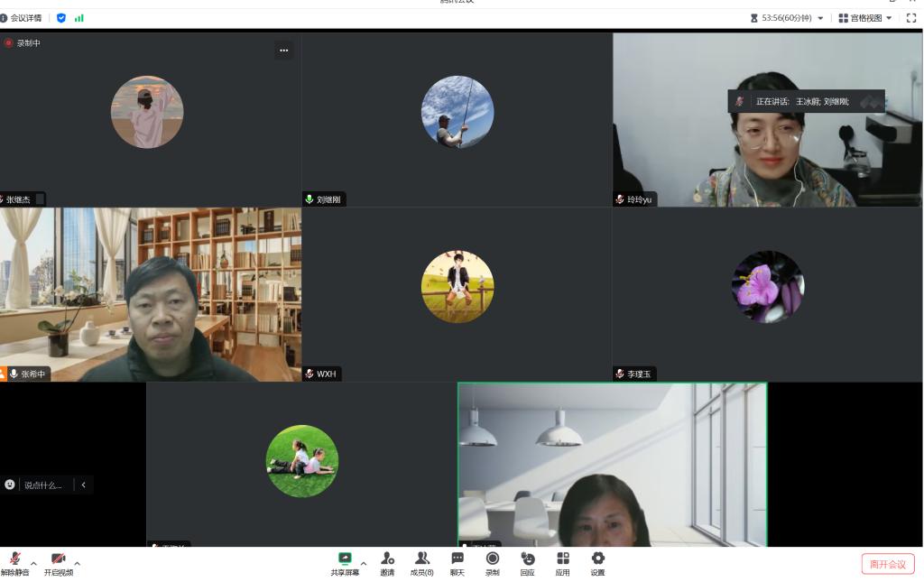Collapse the quick chat bar chevron

pyautogui.click(x=84, y=485)
